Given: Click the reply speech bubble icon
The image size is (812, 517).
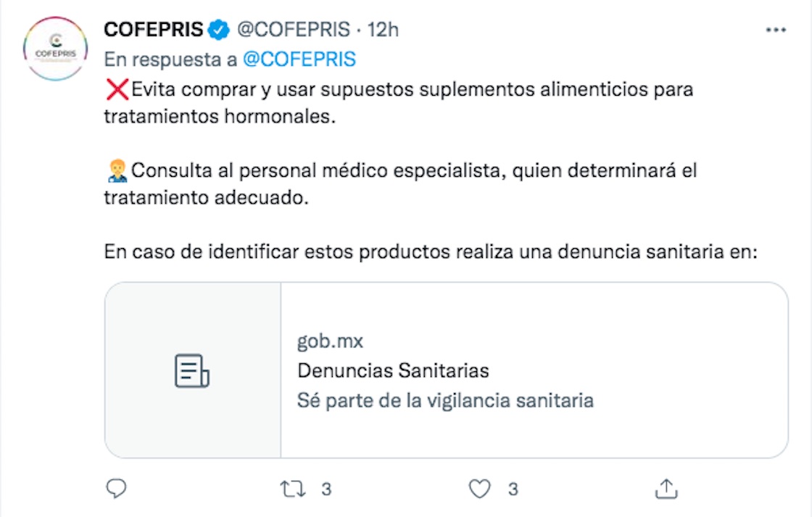Looking at the screenshot, I should coord(116,489).
